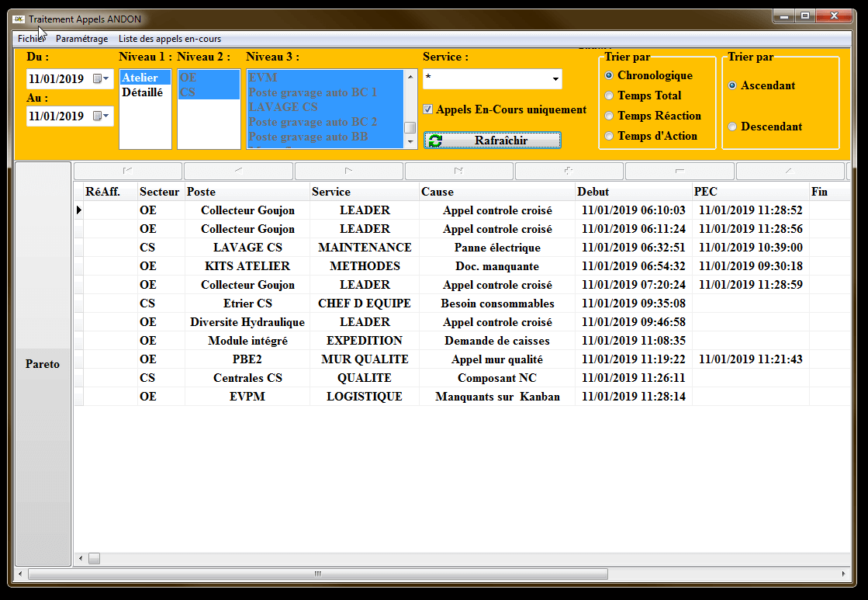Click the PEC column header
The height and width of the screenshot is (600, 868).
750,192
